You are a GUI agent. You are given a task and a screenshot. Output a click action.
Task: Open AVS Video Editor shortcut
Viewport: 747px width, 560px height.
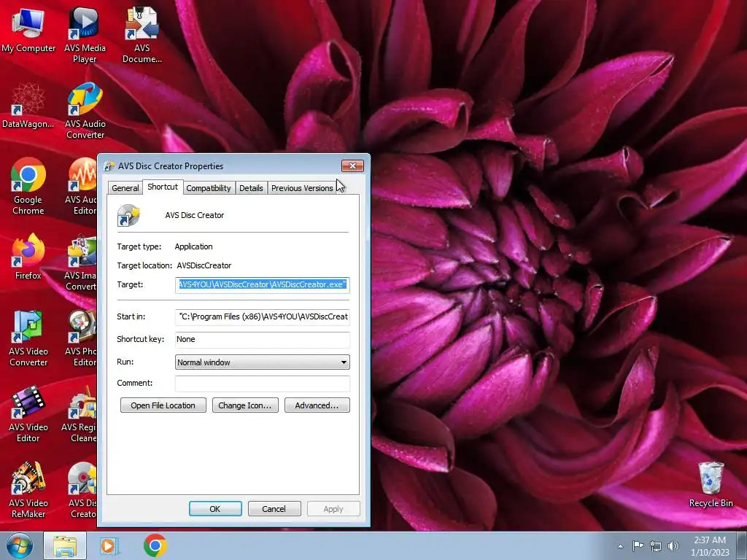point(28,414)
